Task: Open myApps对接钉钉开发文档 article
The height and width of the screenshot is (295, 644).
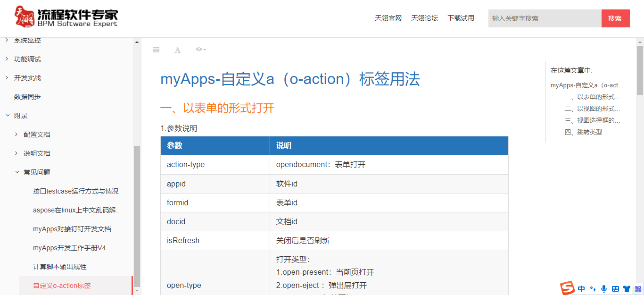Action: pyautogui.click(x=72, y=229)
